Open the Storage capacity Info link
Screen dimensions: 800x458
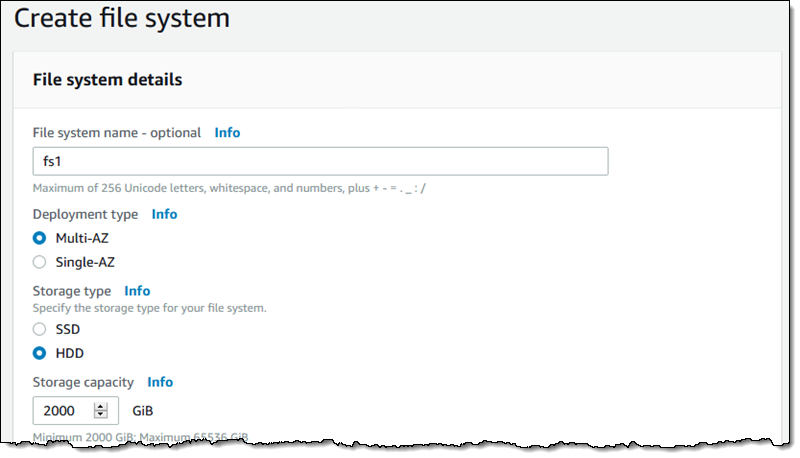point(160,382)
